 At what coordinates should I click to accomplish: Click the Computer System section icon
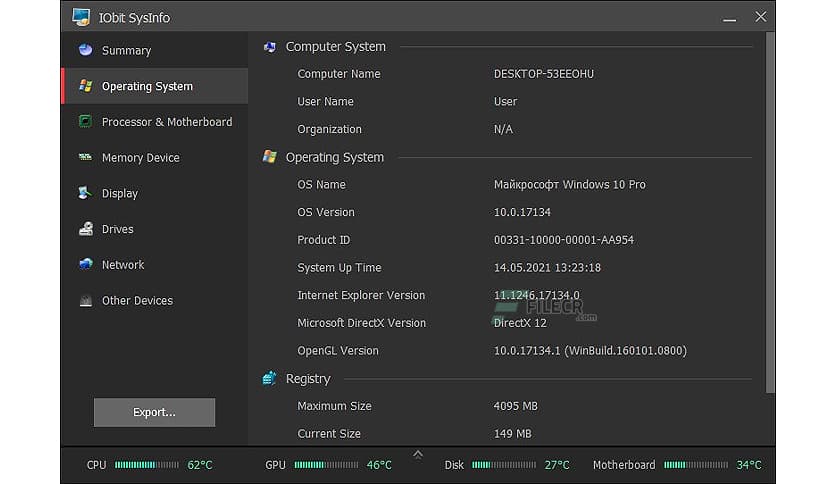pyautogui.click(x=269, y=46)
